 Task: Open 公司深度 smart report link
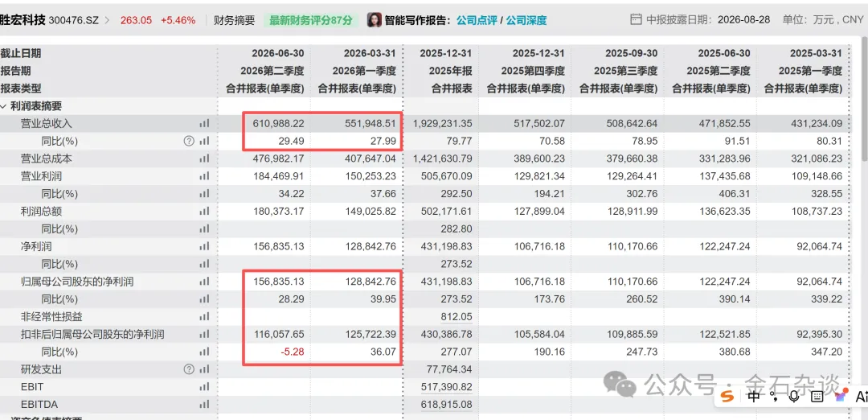pyautogui.click(x=526, y=20)
